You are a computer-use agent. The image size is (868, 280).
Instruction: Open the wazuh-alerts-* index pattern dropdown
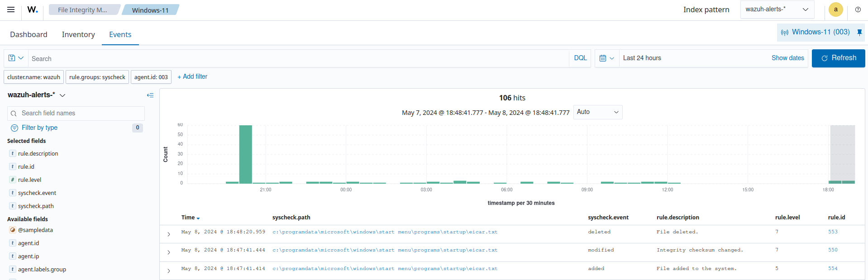tap(777, 9)
